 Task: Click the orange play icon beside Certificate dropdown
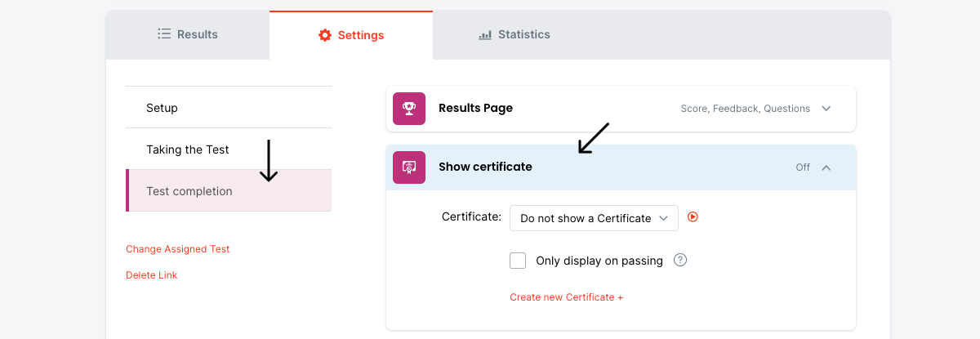[x=693, y=217]
